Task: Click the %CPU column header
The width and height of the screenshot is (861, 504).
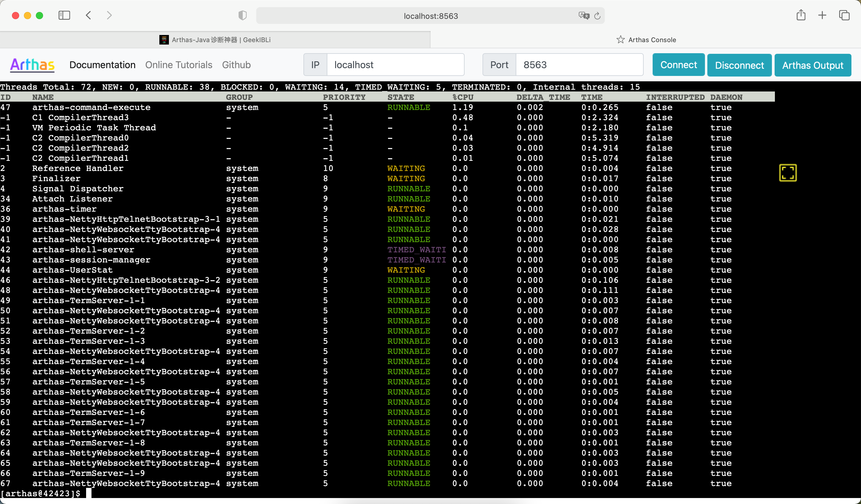Action: click(462, 97)
